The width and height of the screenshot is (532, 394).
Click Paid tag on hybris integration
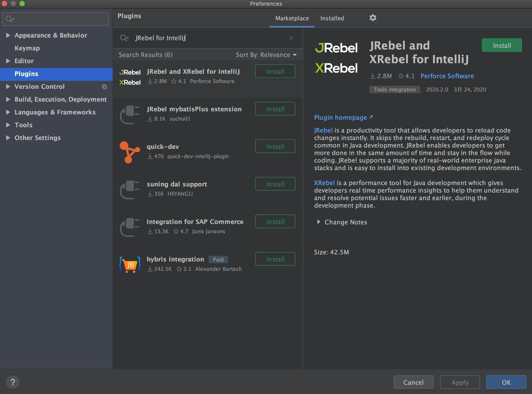(218, 260)
